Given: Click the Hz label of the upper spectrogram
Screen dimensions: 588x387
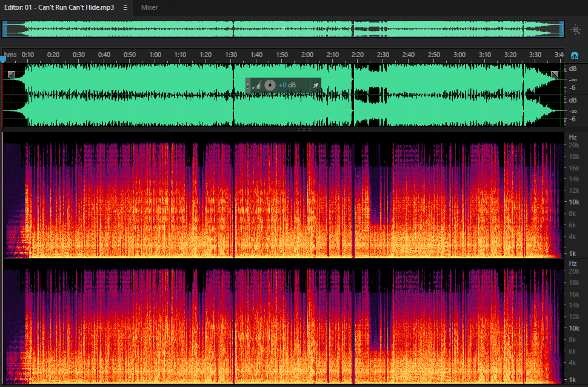Looking at the screenshot, I should pyautogui.click(x=573, y=137).
